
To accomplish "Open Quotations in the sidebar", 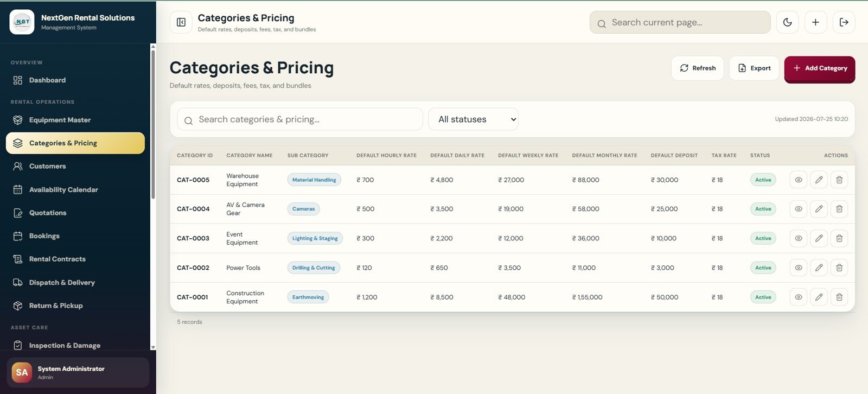I will pos(75,213).
